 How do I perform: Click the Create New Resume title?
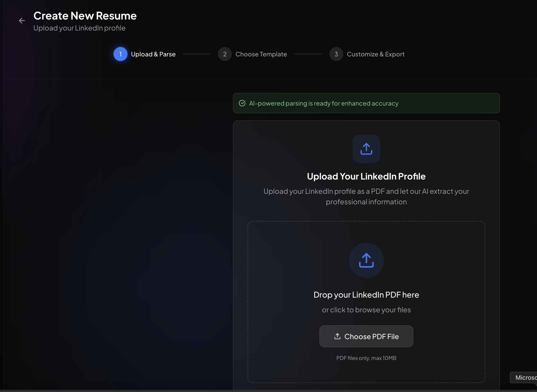coord(85,16)
